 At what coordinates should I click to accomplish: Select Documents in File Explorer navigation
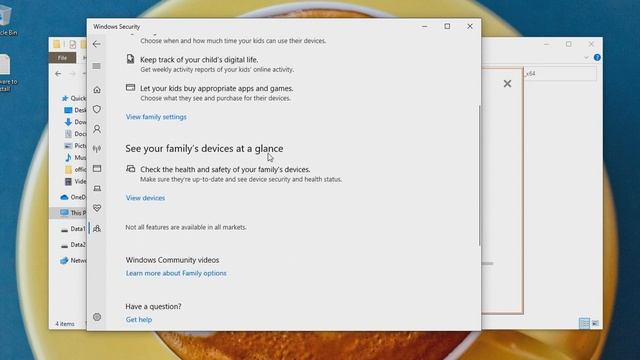tap(76, 134)
